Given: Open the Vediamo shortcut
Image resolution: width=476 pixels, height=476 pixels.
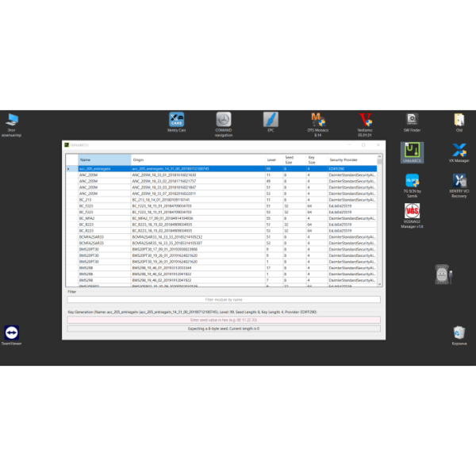Looking at the screenshot, I should (x=365, y=120).
